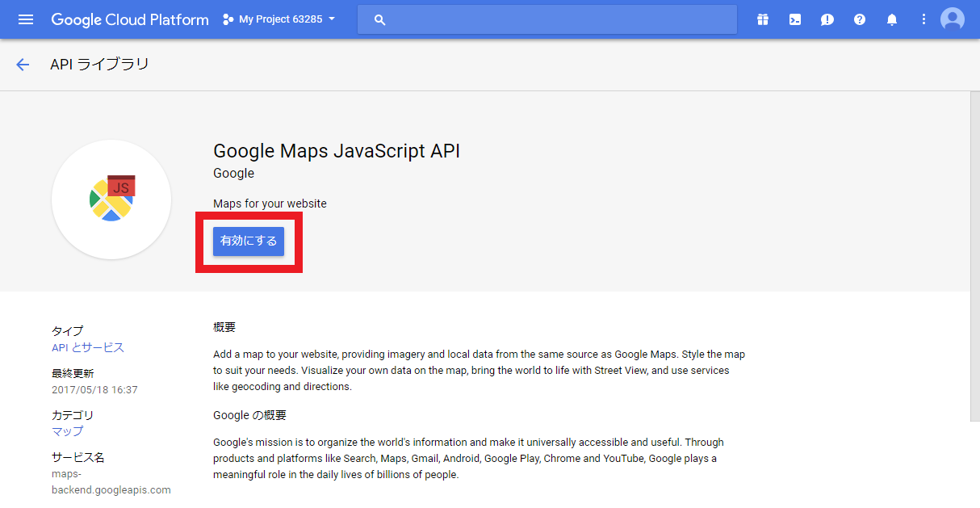Click the API ライブラリ page title
The image size is (980, 508).
tap(99, 65)
